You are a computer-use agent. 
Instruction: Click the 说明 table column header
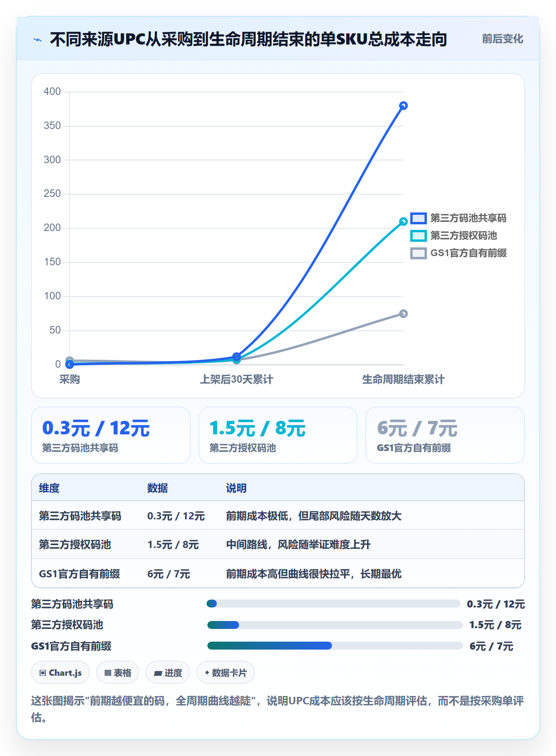coord(236,488)
